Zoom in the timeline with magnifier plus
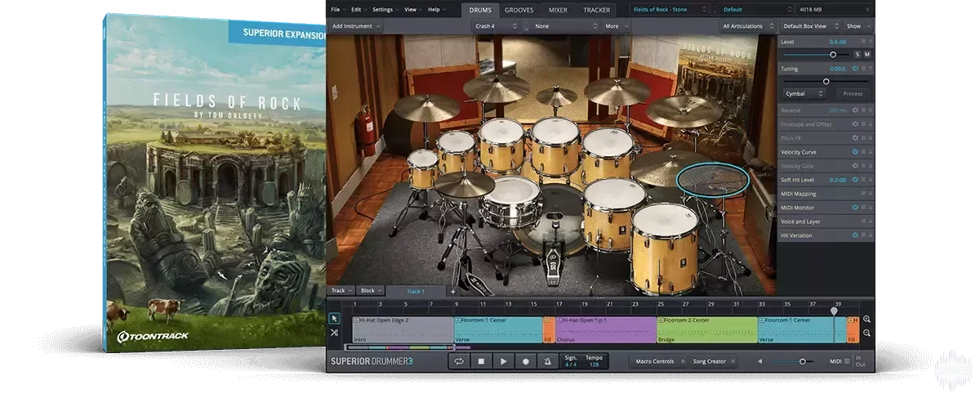The height and width of the screenshot is (399, 980). pos(866,320)
